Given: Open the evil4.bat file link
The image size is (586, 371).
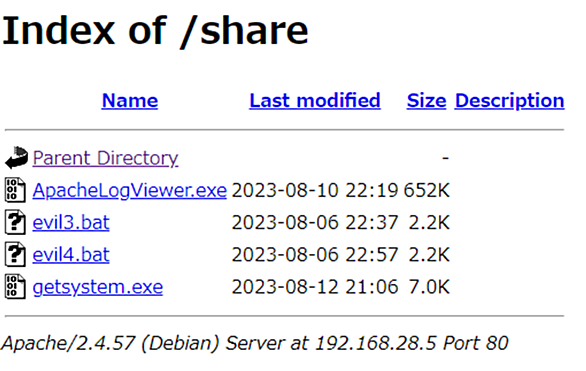Looking at the screenshot, I should pos(71,254).
